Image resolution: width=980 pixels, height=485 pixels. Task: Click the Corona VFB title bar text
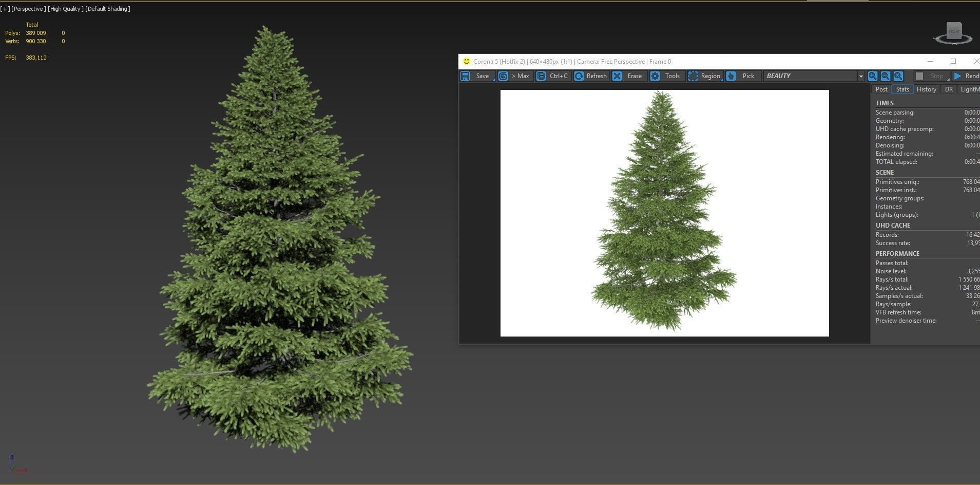(572, 62)
